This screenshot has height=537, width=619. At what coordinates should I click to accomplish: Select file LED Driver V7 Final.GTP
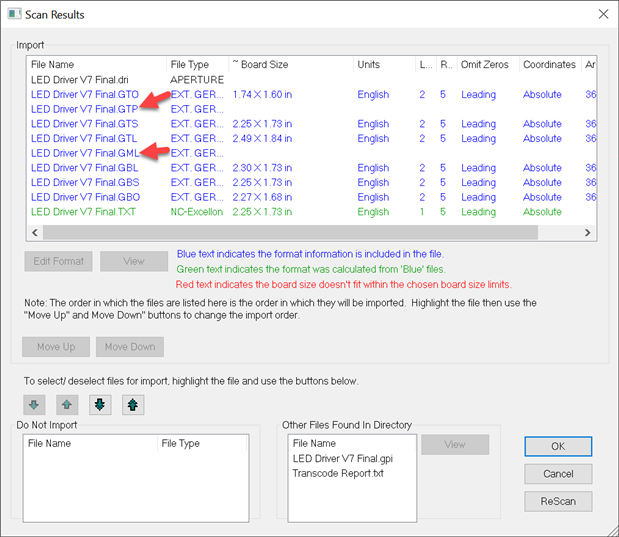point(84,109)
